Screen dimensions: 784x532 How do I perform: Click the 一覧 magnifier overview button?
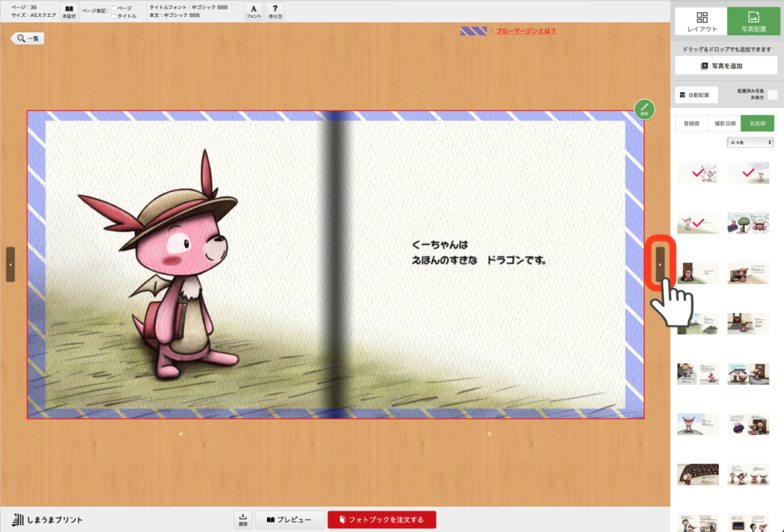[x=27, y=38]
